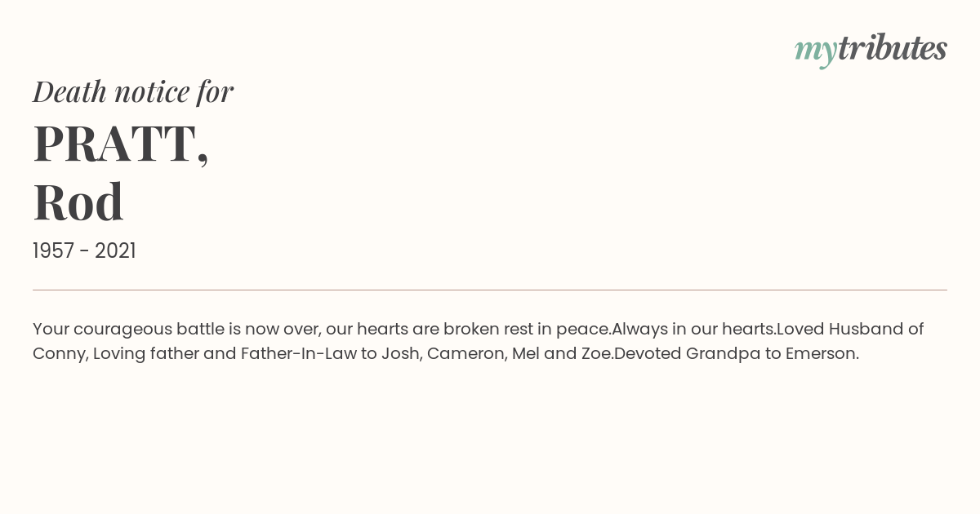Image resolution: width=980 pixels, height=514 pixels.
Task: Click the 'Death notice for' heading
Action: pyautogui.click(x=133, y=91)
